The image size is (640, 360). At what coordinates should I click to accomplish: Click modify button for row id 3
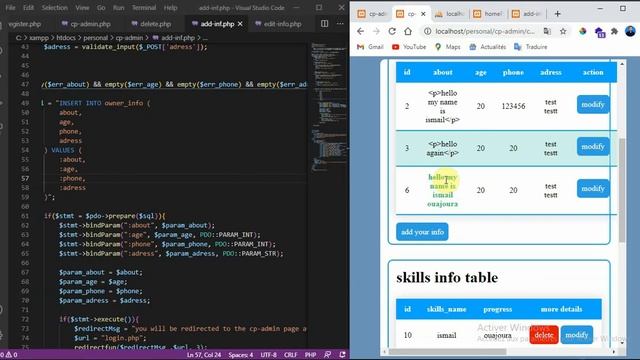tap(593, 147)
